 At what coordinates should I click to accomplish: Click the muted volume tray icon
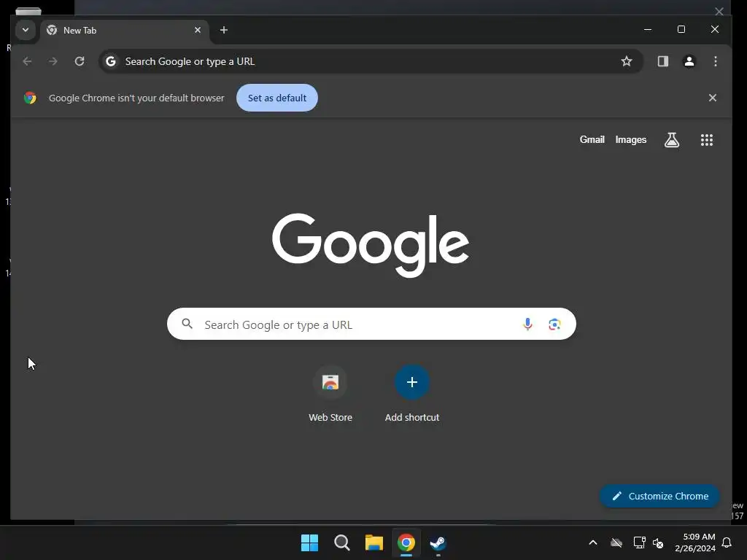pos(658,542)
